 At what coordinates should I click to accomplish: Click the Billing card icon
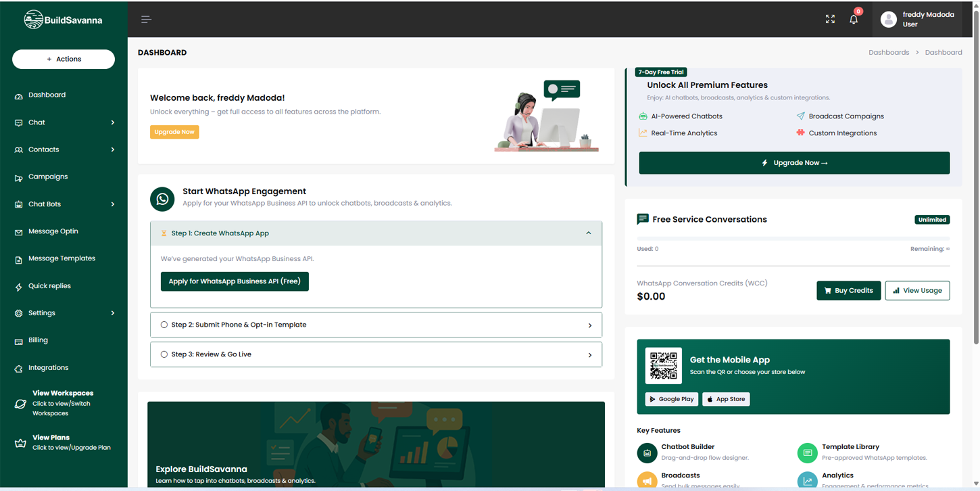(18, 342)
